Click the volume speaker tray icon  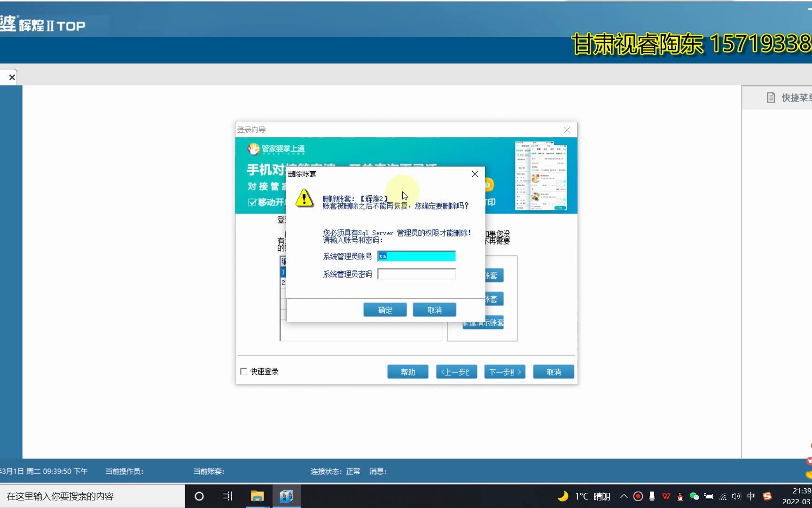click(736, 496)
